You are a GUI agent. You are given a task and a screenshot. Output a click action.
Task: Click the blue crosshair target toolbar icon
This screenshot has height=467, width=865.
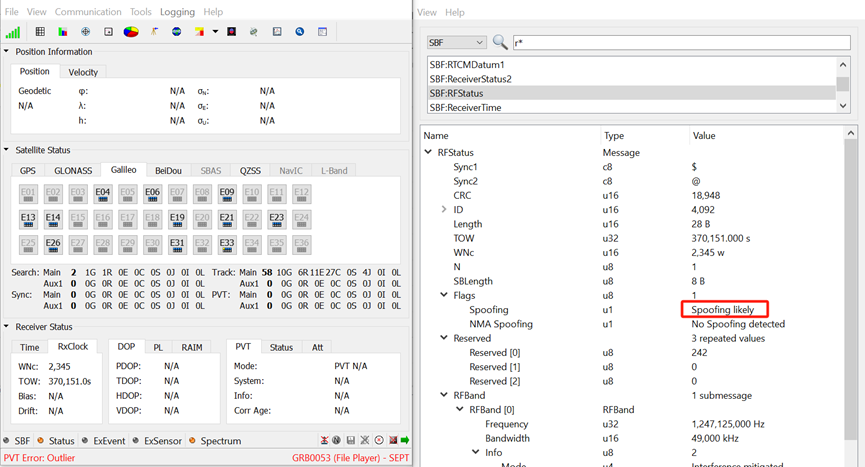tap(86, 32)
